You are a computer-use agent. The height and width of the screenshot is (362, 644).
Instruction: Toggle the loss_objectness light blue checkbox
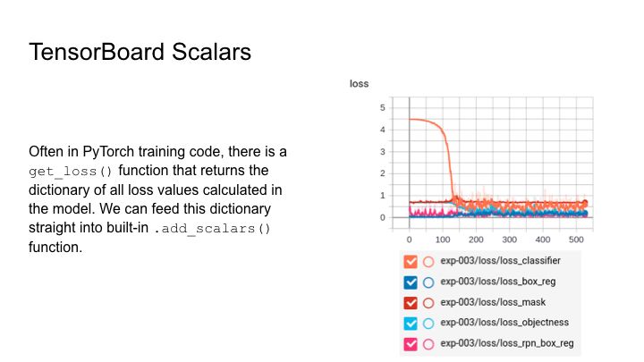(411, 324)
